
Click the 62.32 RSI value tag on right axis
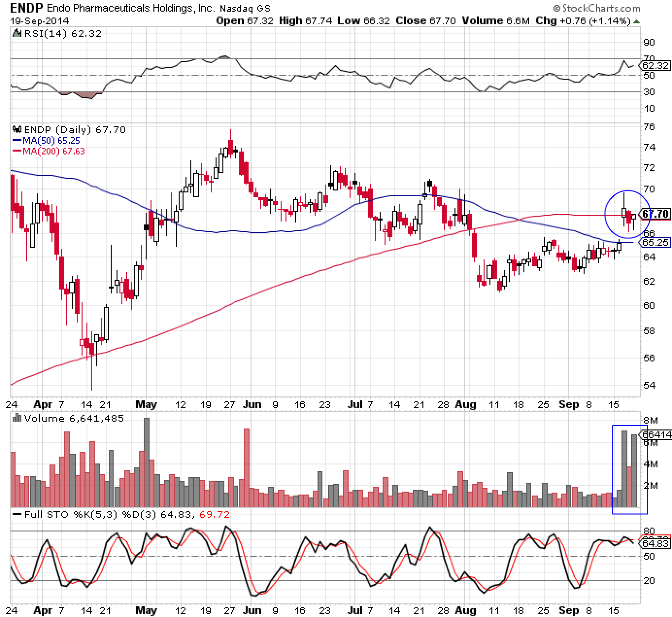point(655,66)
